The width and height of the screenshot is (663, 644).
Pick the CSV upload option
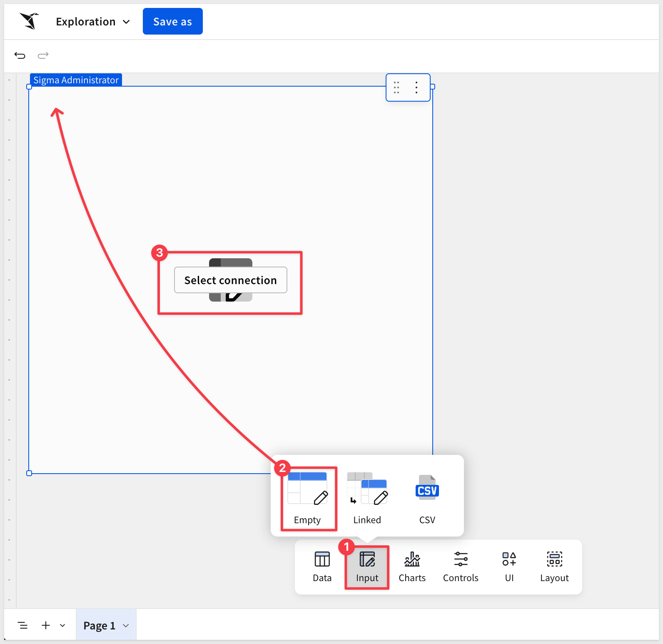pyautogui.click(x=427, y=498)
